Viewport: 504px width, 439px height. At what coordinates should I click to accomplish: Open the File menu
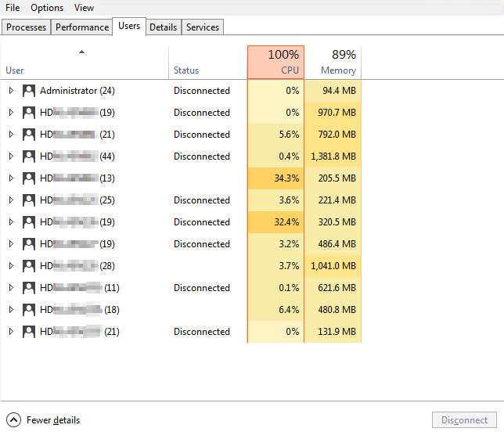coord(13,8)
